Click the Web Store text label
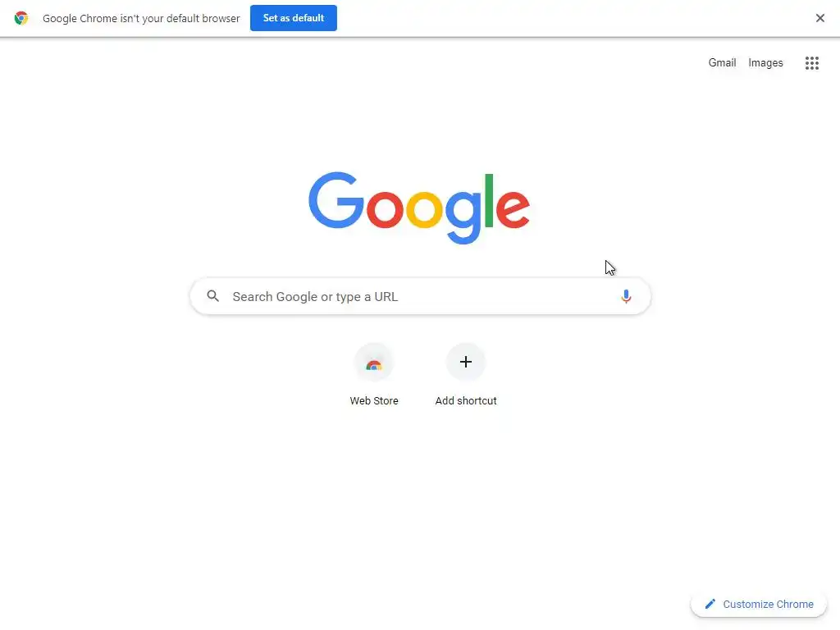 (374, 400)
